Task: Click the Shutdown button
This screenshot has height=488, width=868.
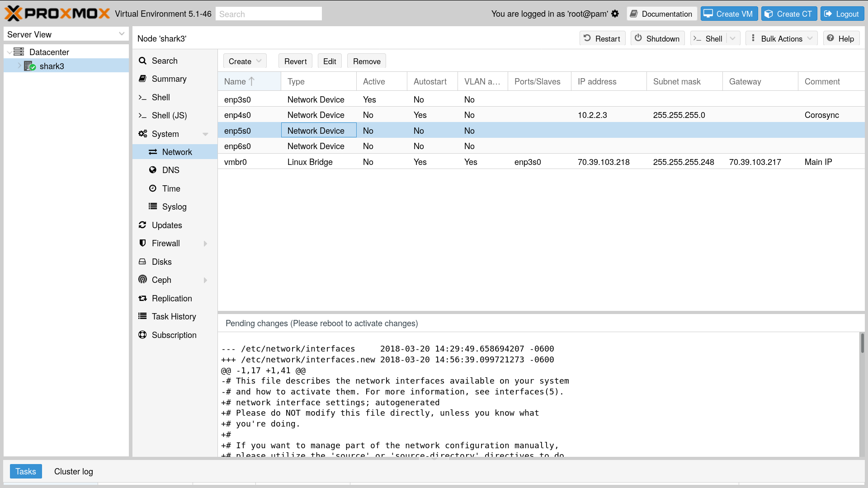Action: tap(657, 39)
